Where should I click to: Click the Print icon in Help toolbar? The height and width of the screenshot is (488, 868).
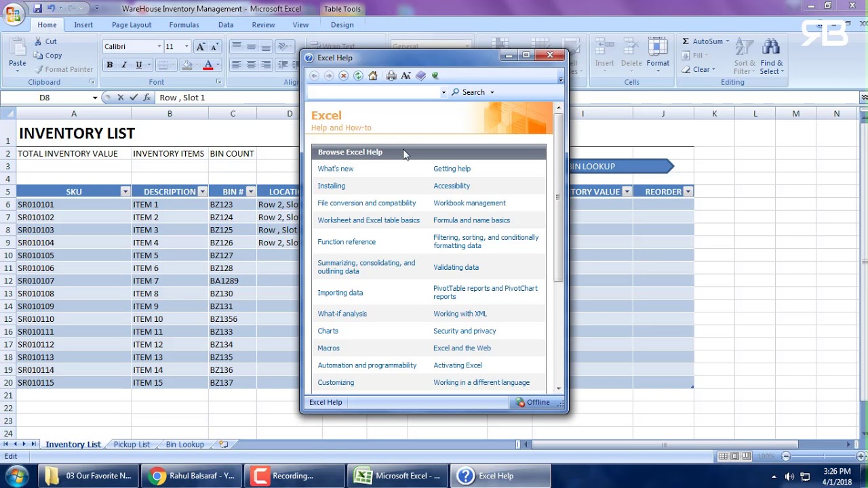coord(391,76)
